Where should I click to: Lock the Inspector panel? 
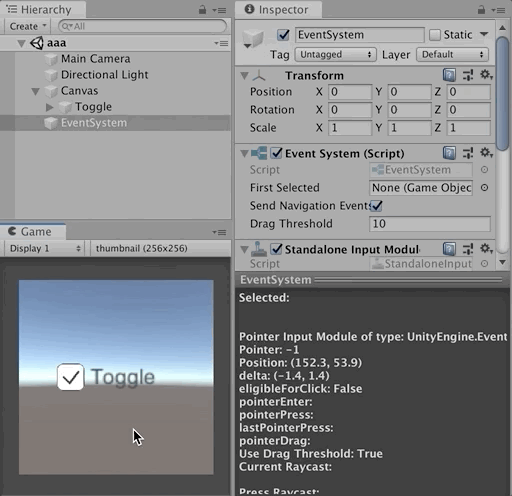(481, 10)
